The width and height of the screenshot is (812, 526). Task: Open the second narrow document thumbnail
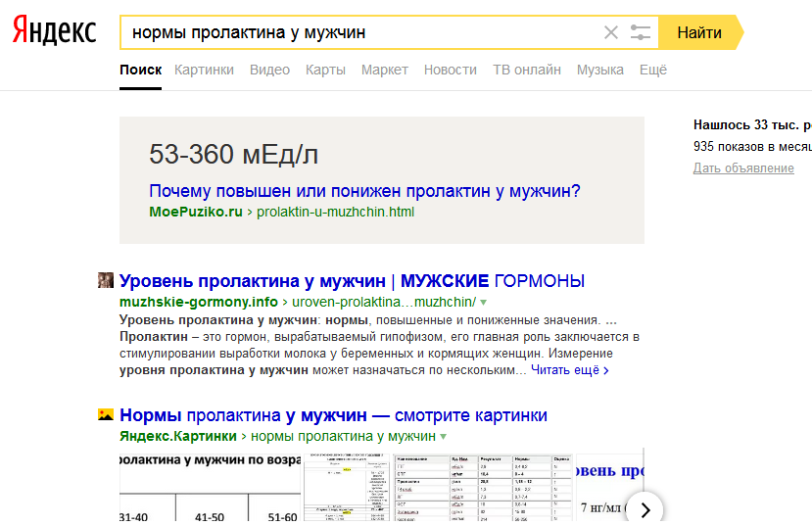click(347, 487)
